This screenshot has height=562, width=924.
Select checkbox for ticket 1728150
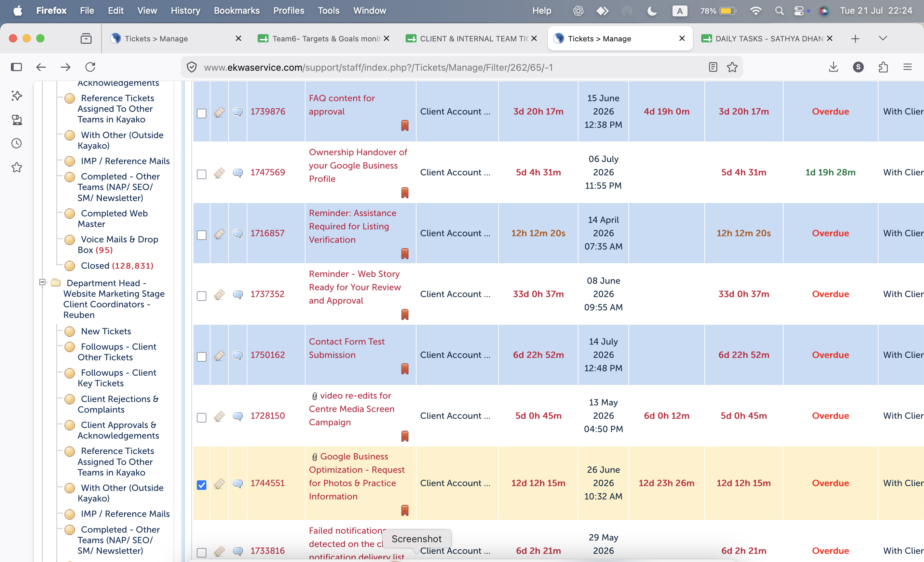[x=202, y=417]
